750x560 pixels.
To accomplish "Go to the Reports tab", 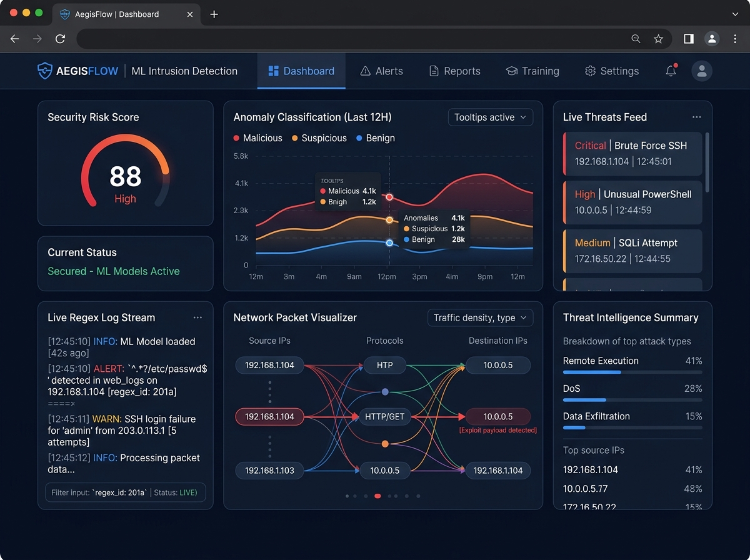I will (454, 71).
